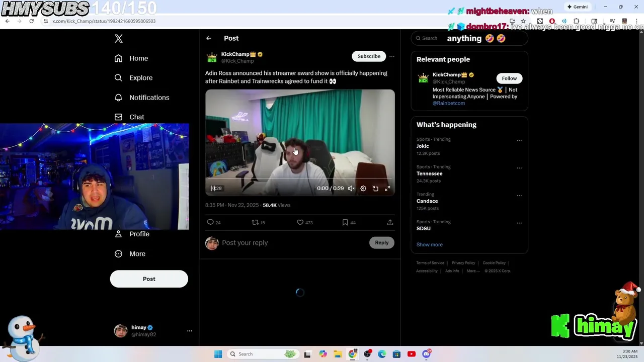This screenshot has width=644, height=362.
Task: Open OBS Studio from the taskbar
Action: coord(367,354)
